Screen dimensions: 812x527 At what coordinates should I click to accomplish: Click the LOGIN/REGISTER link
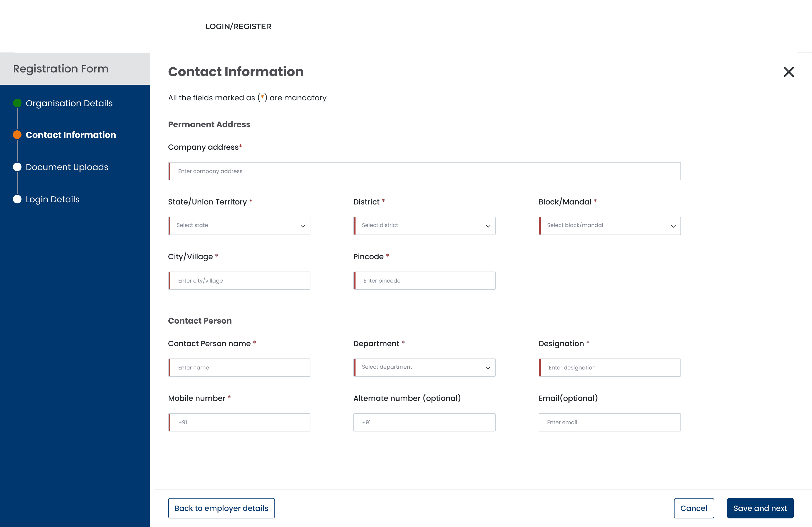coord(238,26)
